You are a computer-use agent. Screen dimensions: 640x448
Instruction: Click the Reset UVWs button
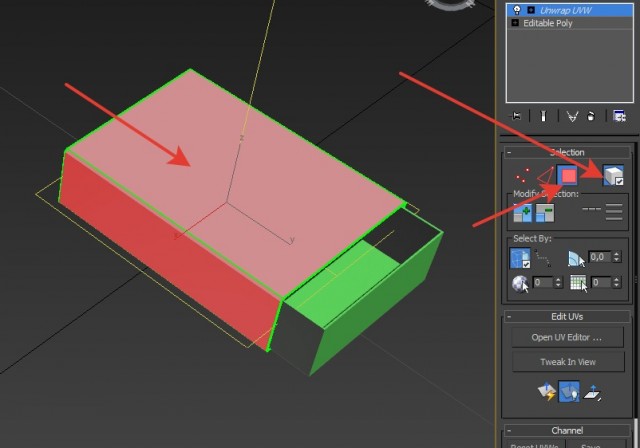(x=535, y=444)
